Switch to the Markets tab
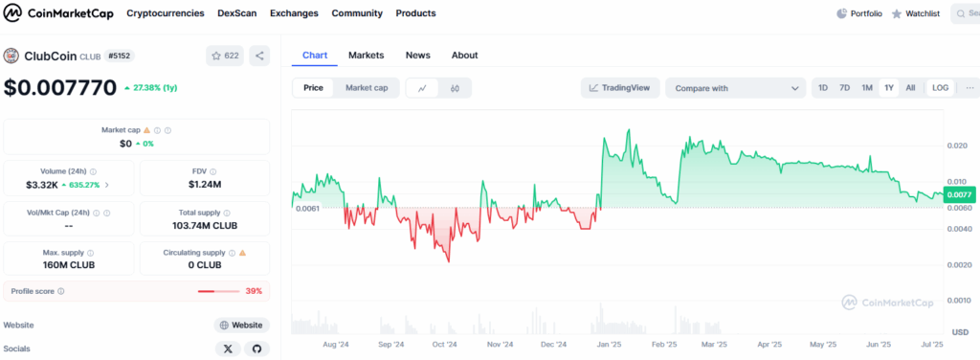Screen dimensions: 980x360 [x=367, y=55]
